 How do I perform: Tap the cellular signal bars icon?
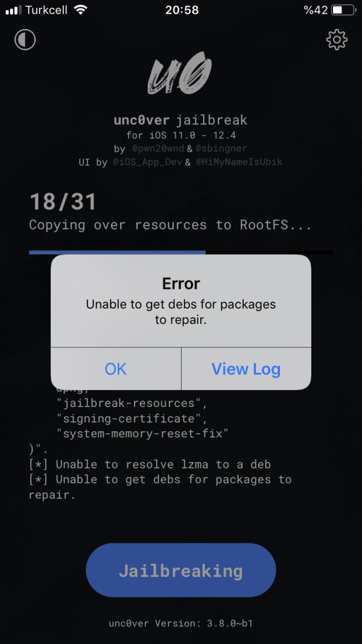(13, 10)
